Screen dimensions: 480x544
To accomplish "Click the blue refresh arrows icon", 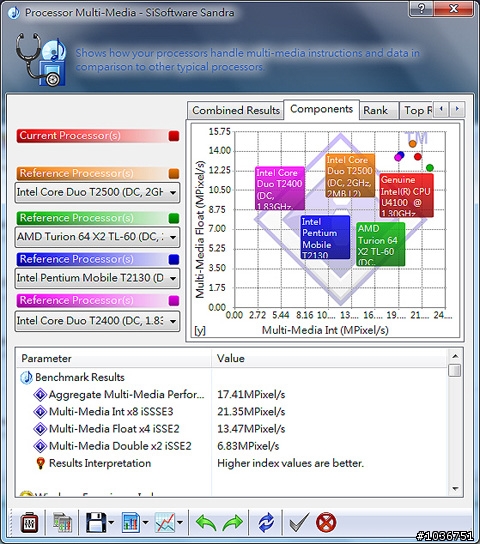I will coord(266,523).
